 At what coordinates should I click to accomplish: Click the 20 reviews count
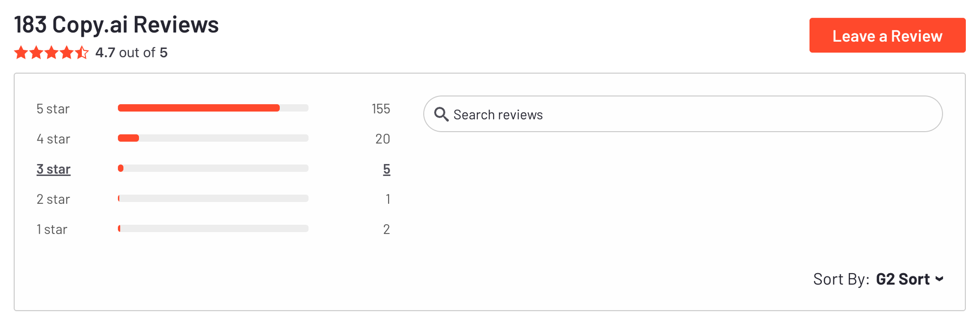383,139
